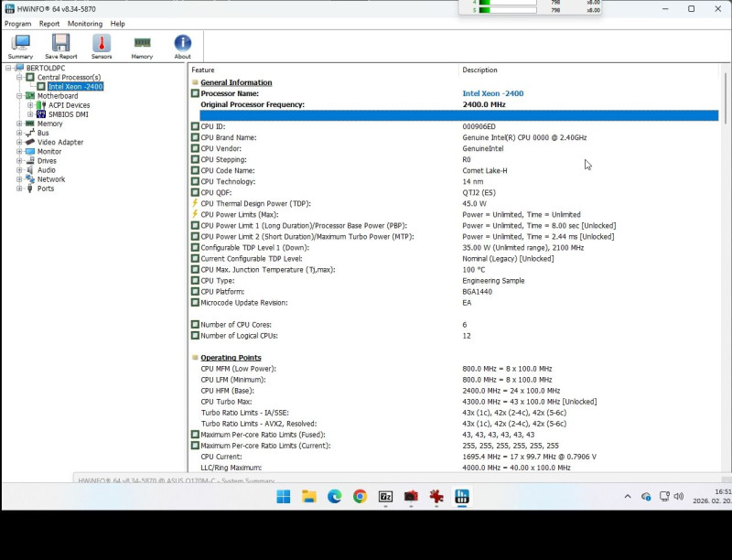Screen dimensions: 732x560
Task: Click the Motherboard tree icon
Action: coord(30,96)
